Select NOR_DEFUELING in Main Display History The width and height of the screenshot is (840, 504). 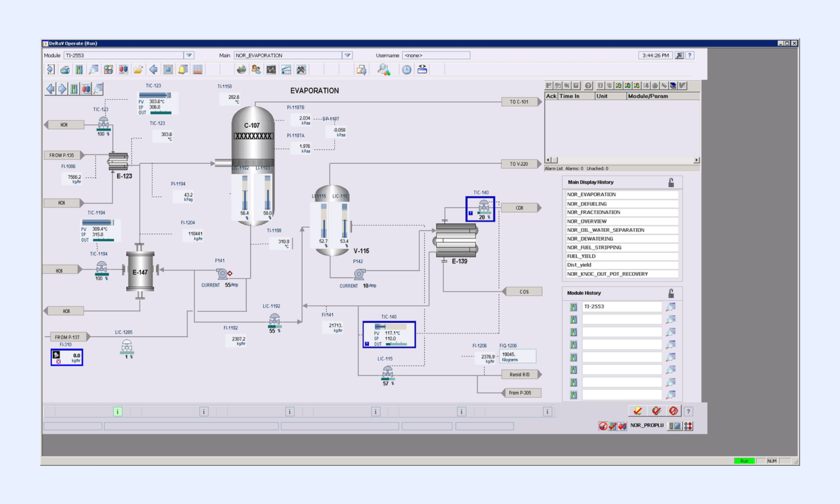[x=622, y=204]
